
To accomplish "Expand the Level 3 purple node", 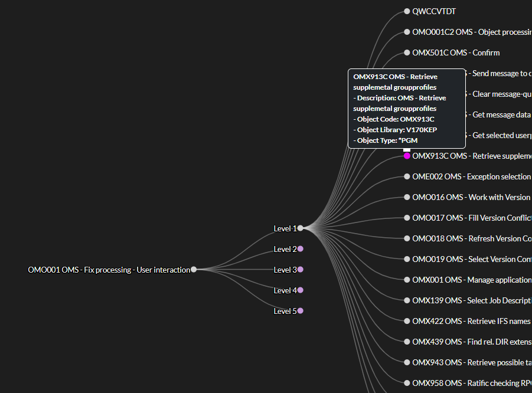I will click(x=300, y=270).
